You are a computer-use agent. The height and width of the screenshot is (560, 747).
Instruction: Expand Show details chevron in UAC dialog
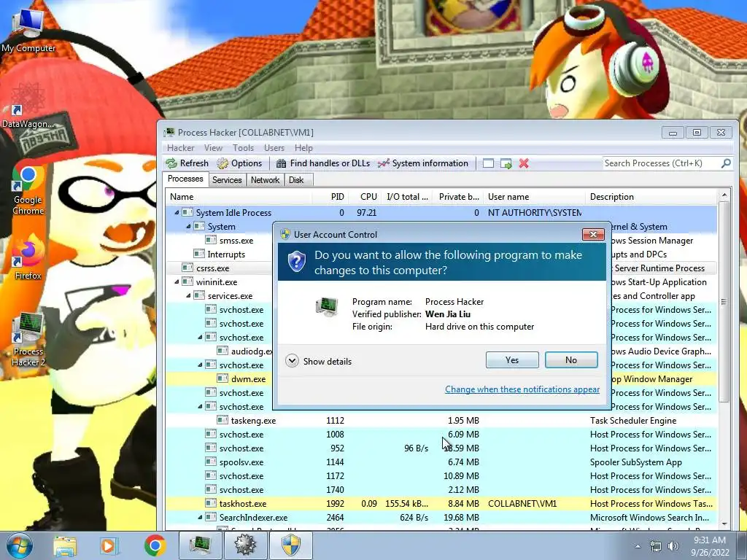[292, 361]
